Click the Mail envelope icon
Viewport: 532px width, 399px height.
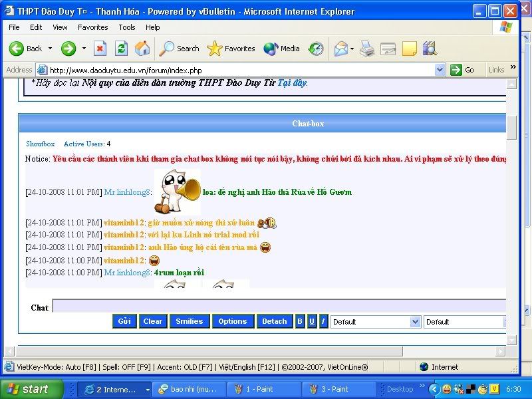point(340,49)
